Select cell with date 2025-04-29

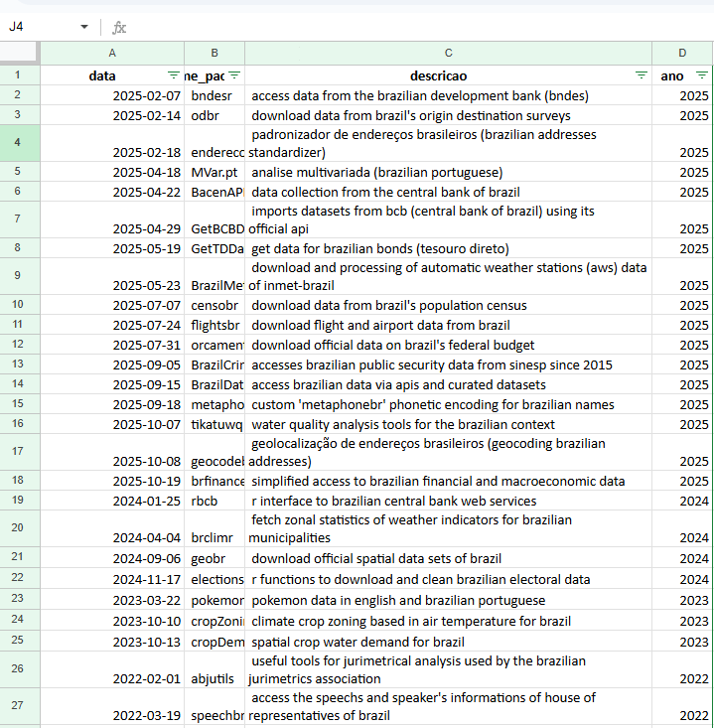(112, 219)
